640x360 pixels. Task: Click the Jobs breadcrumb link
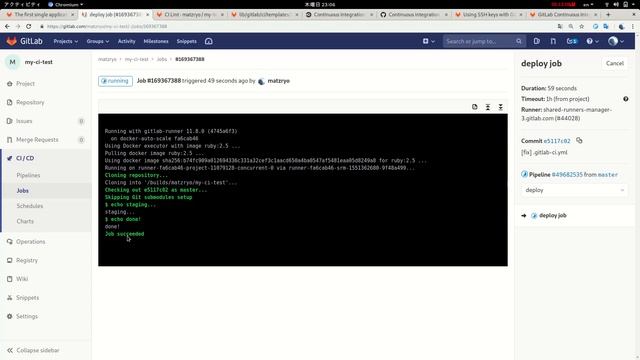pyautogui.click(x=162, y=59)
